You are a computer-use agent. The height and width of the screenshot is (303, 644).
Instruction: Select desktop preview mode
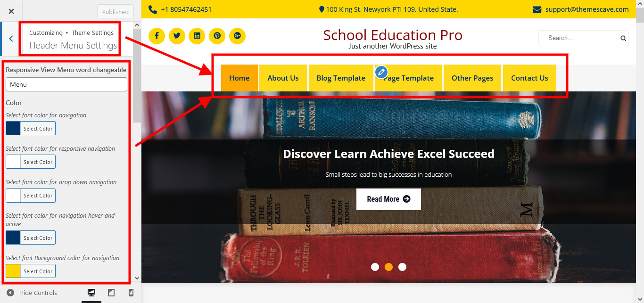pyautogui.click(x=91, y=293)
